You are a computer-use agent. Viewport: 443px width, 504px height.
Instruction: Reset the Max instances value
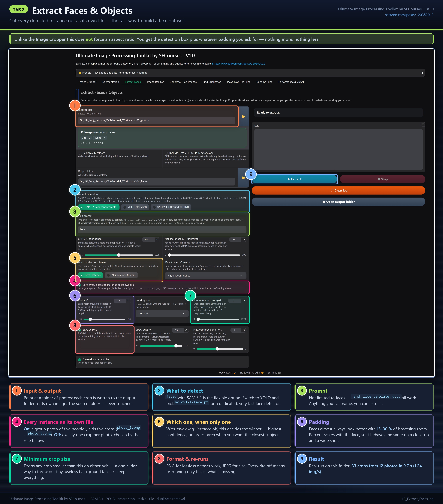pyautogui.click(x=244, y=239)
